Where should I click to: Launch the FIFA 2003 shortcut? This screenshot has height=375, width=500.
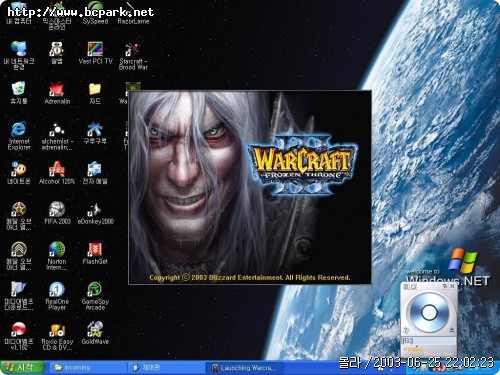pos(57,213)
